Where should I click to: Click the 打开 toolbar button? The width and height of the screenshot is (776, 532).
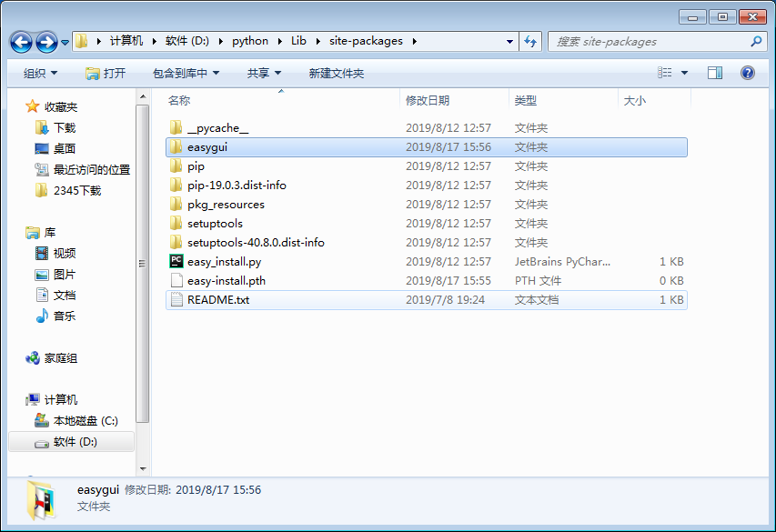pyautogui.click(x=106, y=73)
